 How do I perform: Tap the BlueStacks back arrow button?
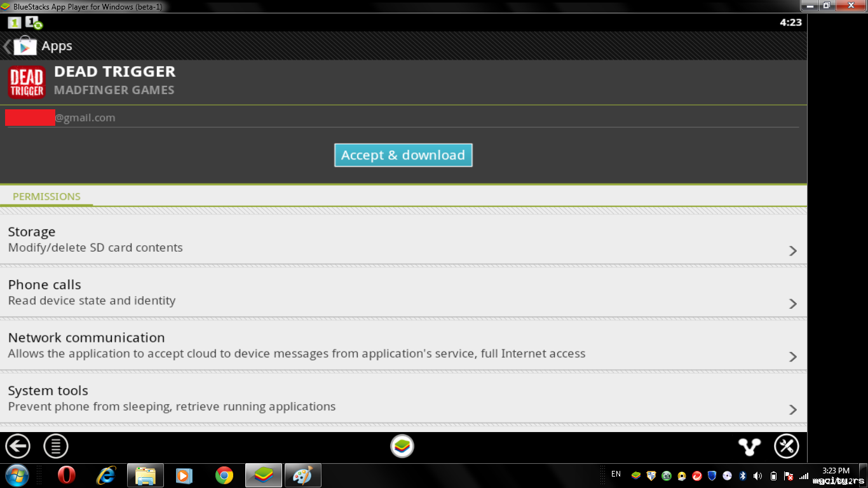(x=18, y=446)
